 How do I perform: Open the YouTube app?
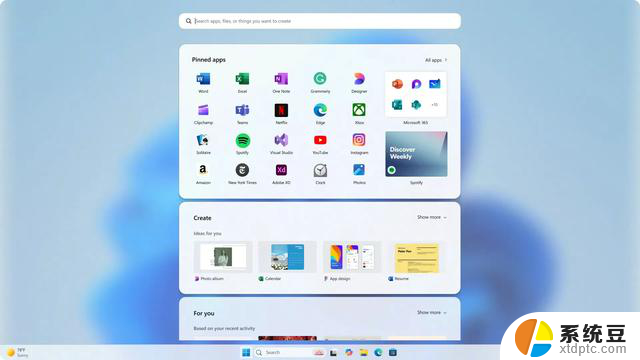pos(320,140)
